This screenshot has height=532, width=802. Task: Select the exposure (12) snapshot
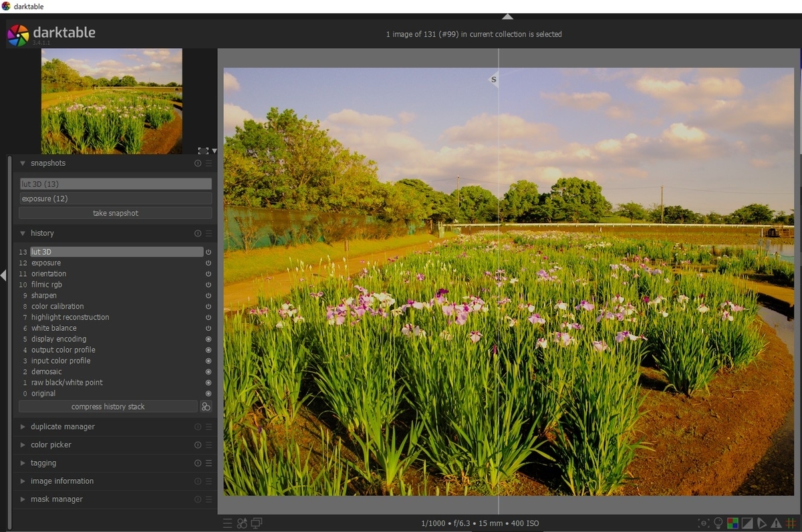click(x=116, y=198)
